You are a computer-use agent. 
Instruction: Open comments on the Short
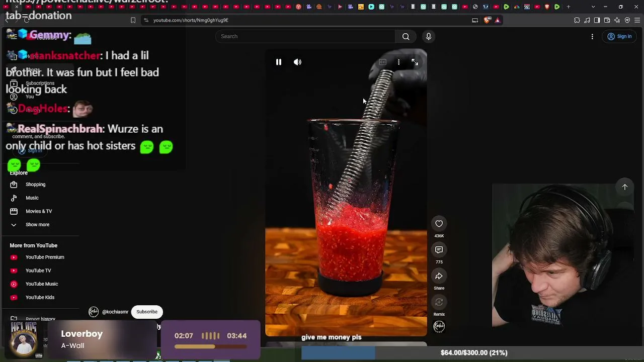coord(439,250)
